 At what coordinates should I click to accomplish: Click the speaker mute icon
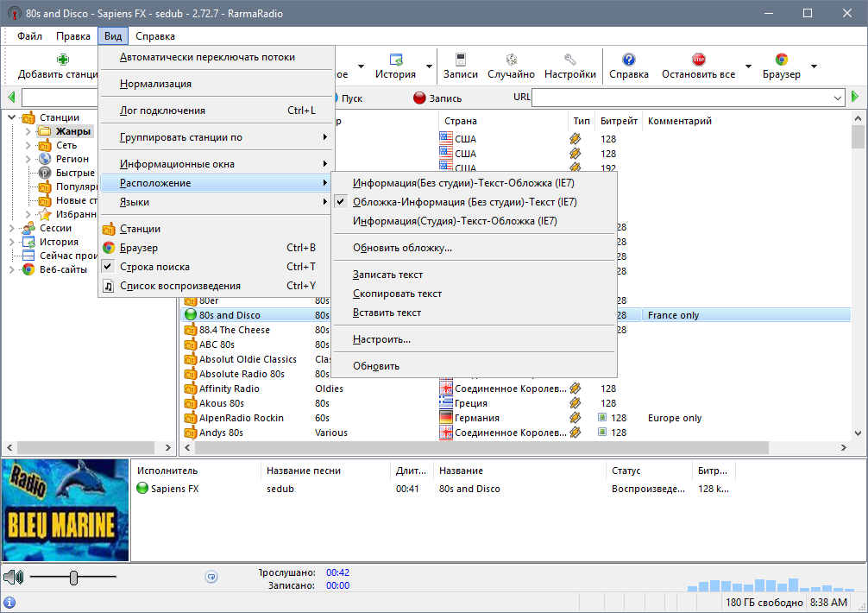pos(13,577)
